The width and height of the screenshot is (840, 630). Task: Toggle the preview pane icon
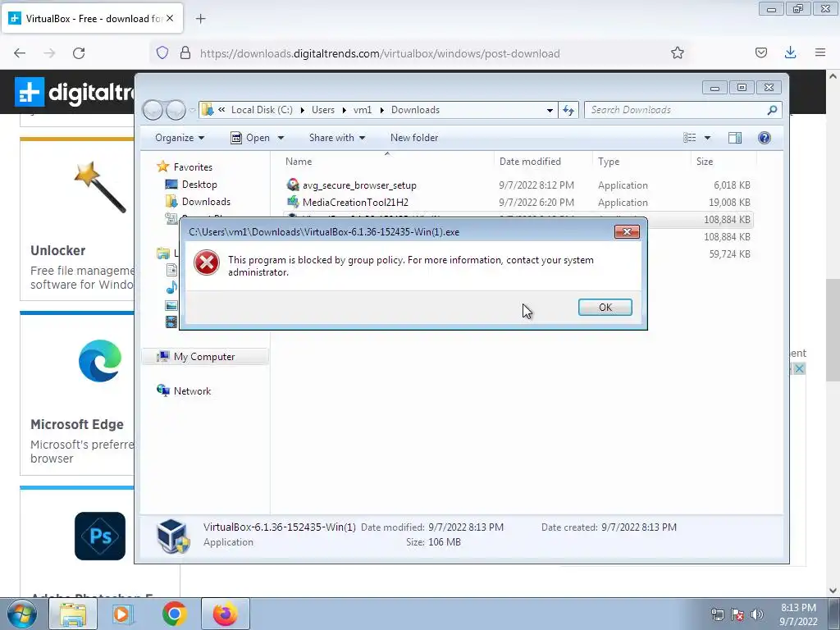(x=735, y=138)
